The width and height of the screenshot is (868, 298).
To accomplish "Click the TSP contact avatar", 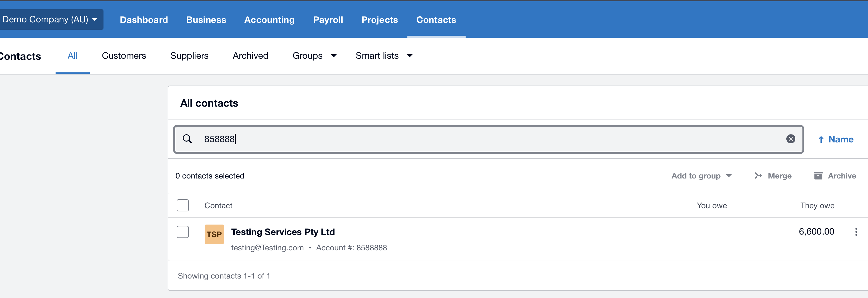I will 214,234.
